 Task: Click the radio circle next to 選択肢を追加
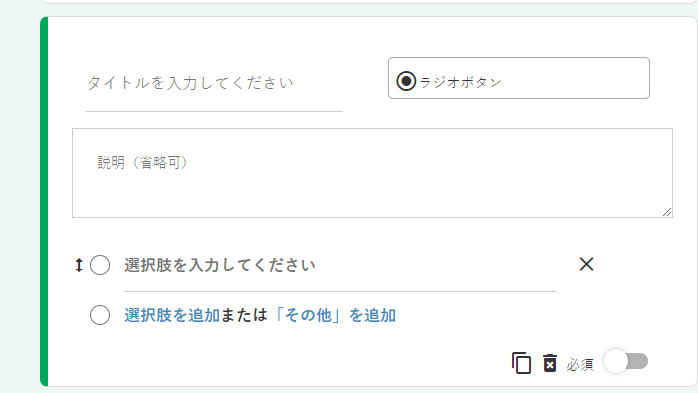pyautogui.click(x=100, y=315)
